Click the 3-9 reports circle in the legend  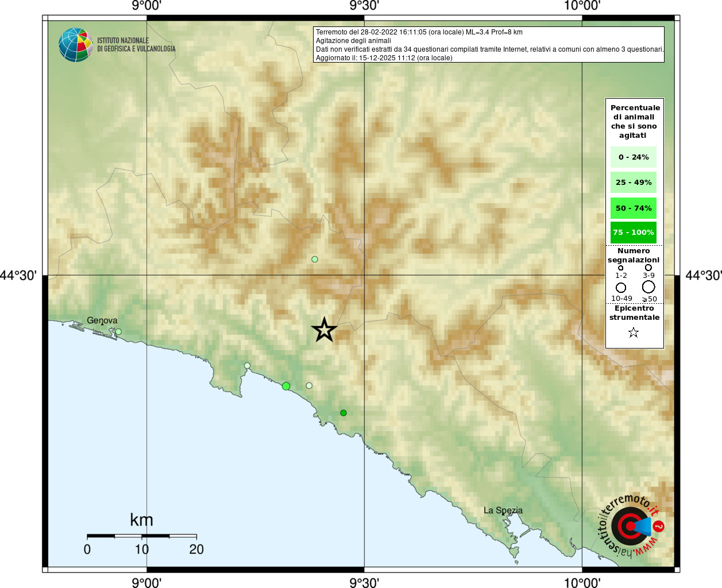pyautogui.click(x=648, y=268)
